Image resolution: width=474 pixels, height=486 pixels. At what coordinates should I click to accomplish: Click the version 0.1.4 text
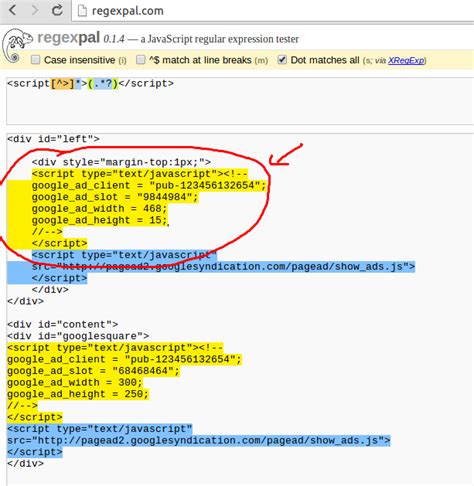click(114, 39)
